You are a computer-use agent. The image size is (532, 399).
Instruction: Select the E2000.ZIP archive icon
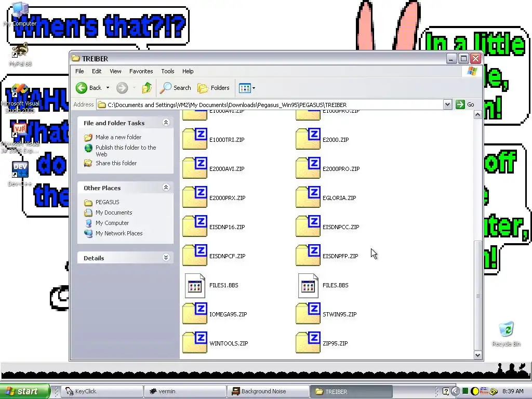pyautogui.click(x=308, y=139)
